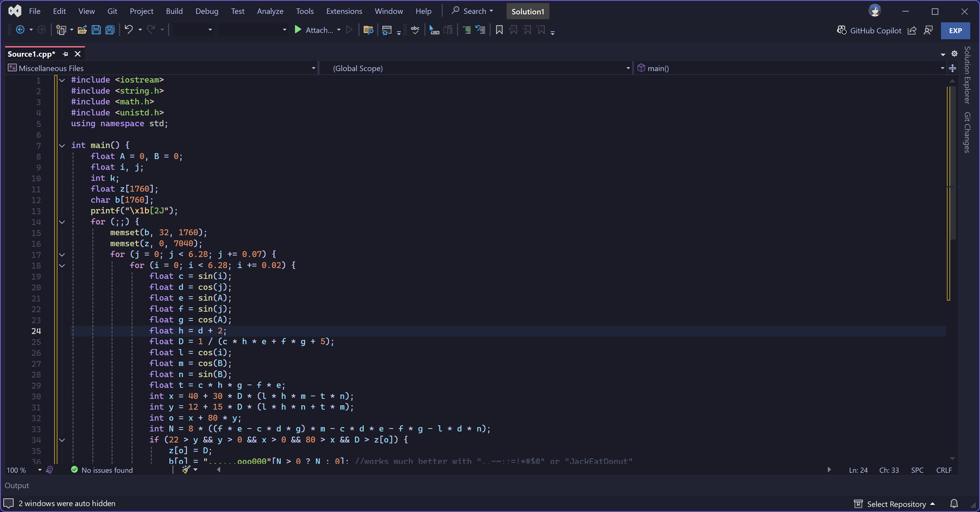Switch to the Source1.cpp tab
Image resolution: width=980 pixels, height=512 pixels.
[x=31, y=54]
